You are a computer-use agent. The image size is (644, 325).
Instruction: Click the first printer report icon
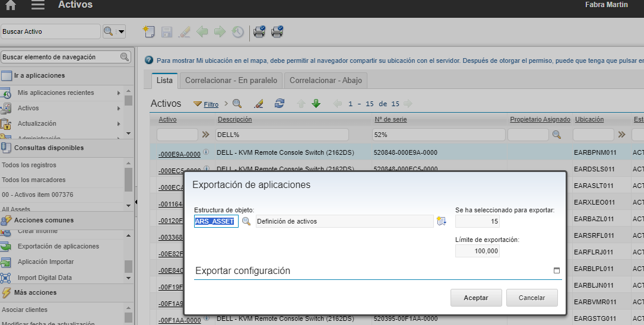259,31
